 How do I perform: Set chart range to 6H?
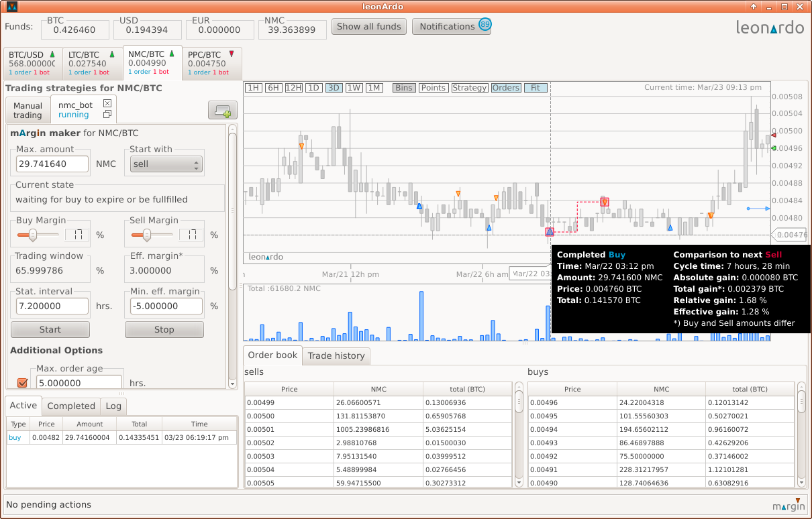coord(274,88)
